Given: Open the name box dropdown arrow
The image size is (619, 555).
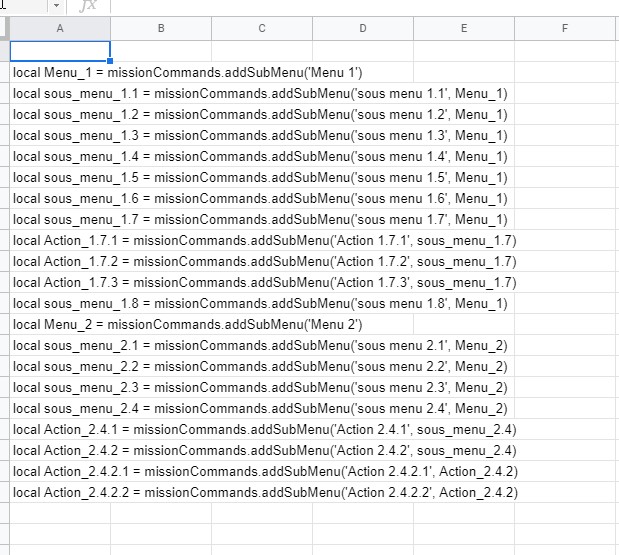Looking at the screenshot, I should [55, 6].
